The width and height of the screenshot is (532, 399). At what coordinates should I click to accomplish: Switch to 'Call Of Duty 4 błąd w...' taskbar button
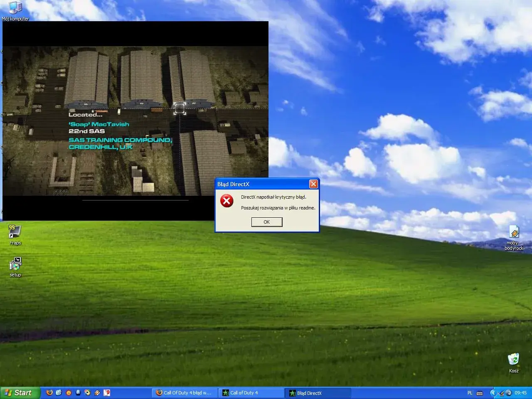185,393
